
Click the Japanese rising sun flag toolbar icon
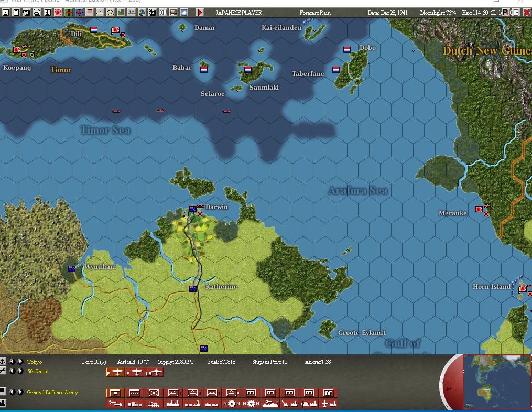pyautogui.click(x=58, y=13)
